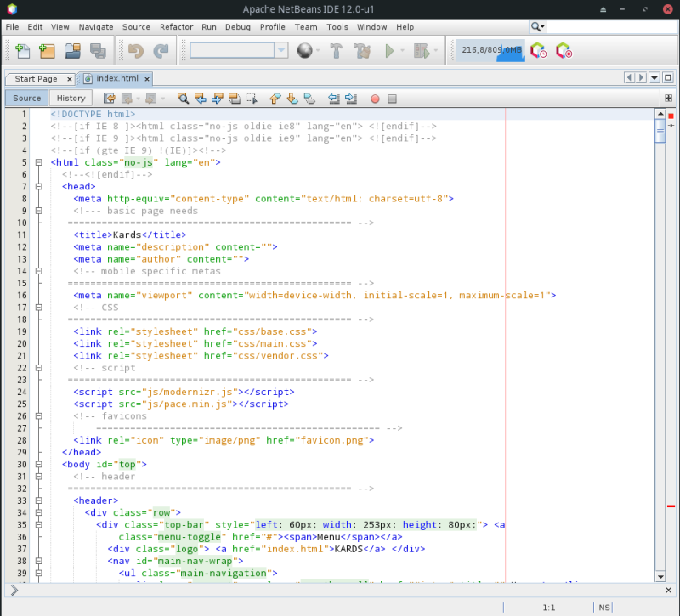Open the project configuration dropdown

(x=280, y=50)
